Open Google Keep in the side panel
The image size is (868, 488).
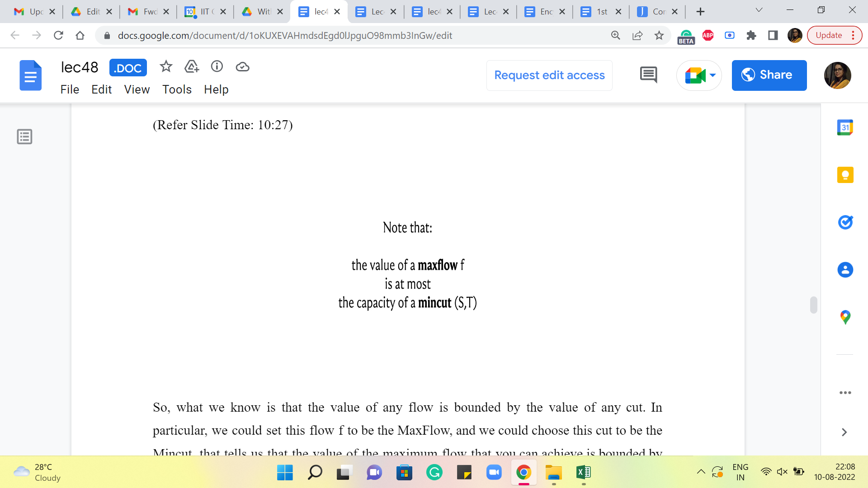[845, 175]
